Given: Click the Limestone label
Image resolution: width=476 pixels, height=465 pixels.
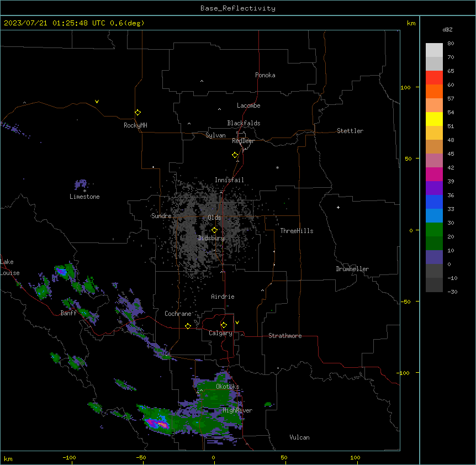Looking at the screenshot, I should pos(84,197).
